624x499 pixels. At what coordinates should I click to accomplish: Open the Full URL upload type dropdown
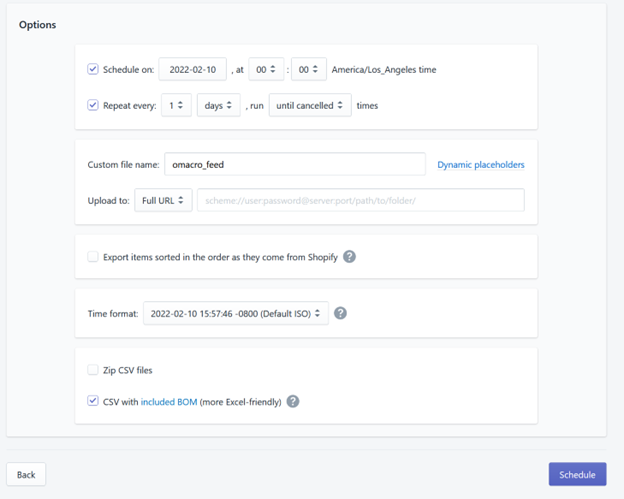(x=163, y=200)
